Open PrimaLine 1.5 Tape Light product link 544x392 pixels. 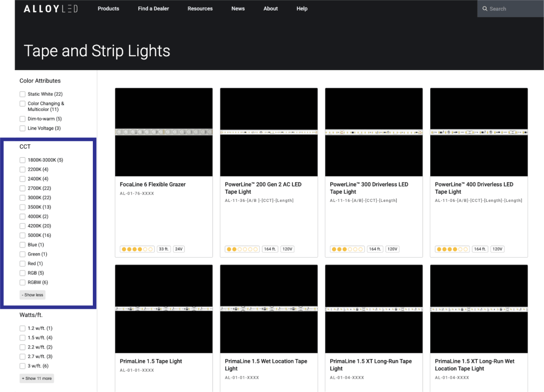pyautogui.click(x=151, y=361)
